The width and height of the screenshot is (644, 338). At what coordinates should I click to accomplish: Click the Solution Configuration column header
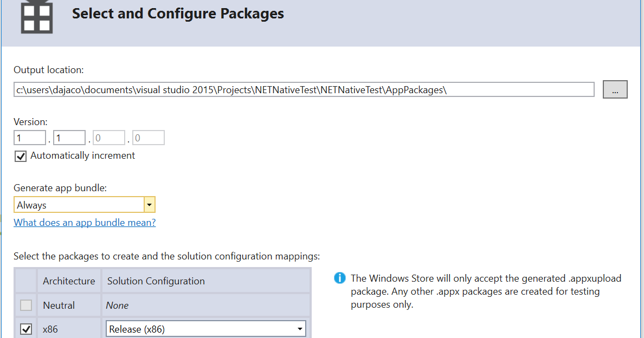coord(156,281)
